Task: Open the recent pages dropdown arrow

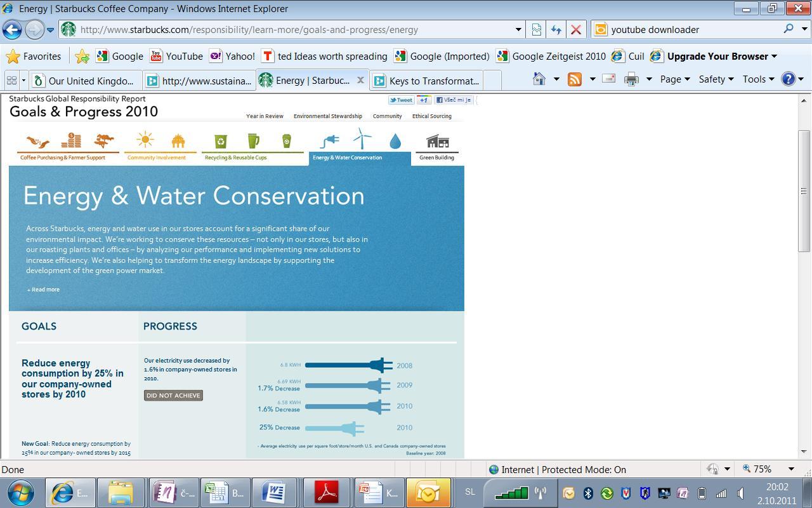Action: pyautogui.click(x=51, y=29)
